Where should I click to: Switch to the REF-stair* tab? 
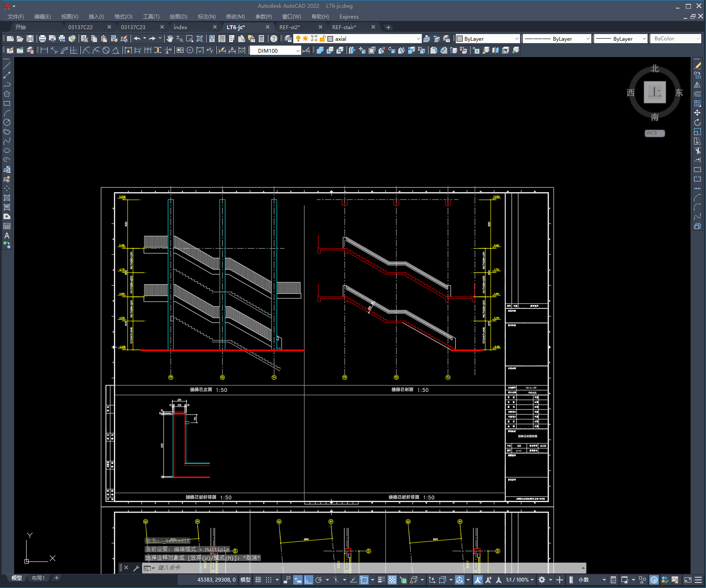tap(344, 27)
